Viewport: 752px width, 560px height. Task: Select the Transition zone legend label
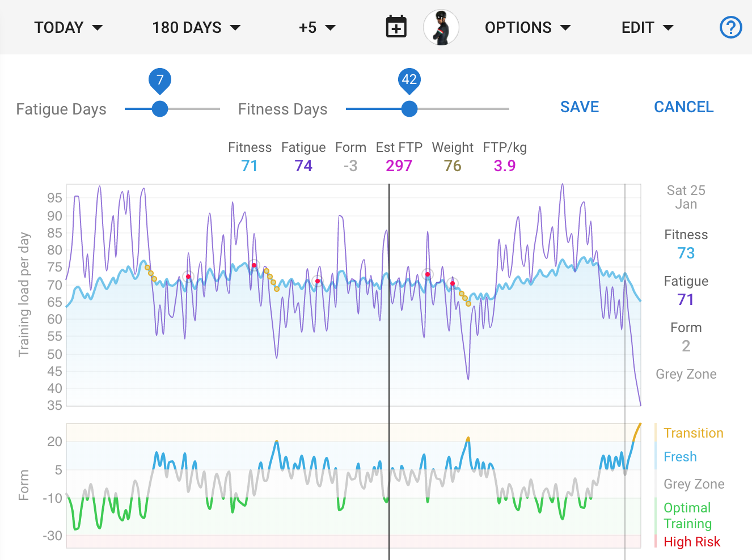point(693,433)
